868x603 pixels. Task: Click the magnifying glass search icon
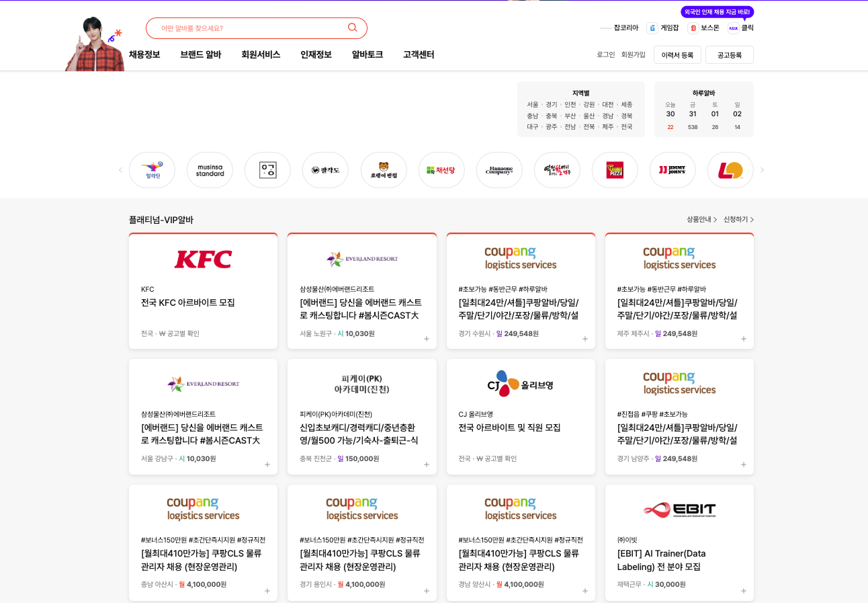(x=352, y=28)
